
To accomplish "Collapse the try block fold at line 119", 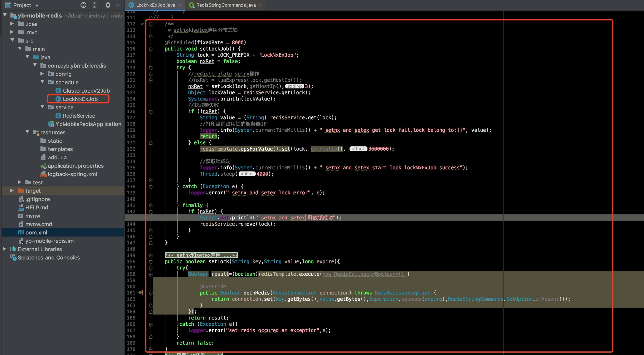I will pyautogui.click(x=151, y=68).
